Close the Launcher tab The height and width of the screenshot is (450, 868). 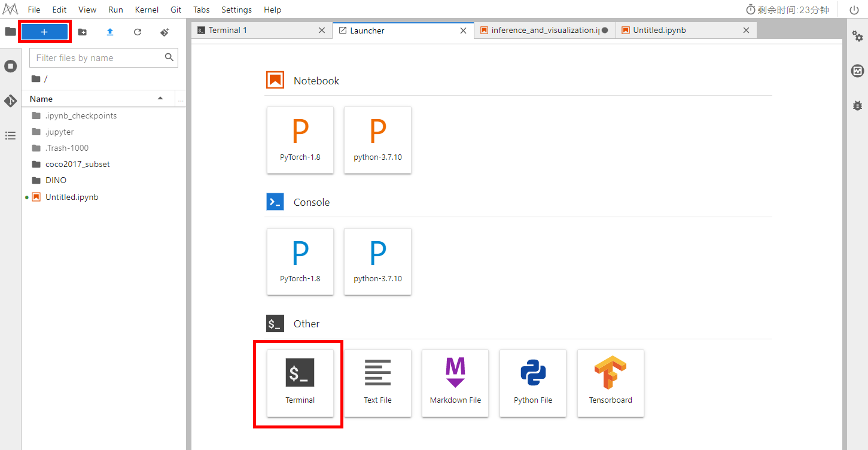coord(463,31)
